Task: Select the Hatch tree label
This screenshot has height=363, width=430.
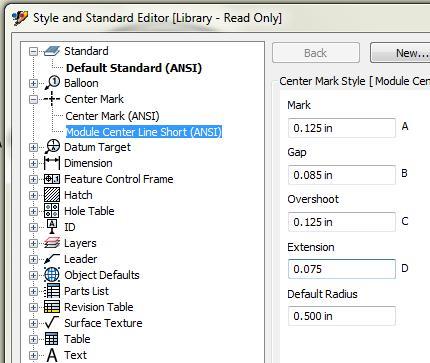Action: pos(78,195)
